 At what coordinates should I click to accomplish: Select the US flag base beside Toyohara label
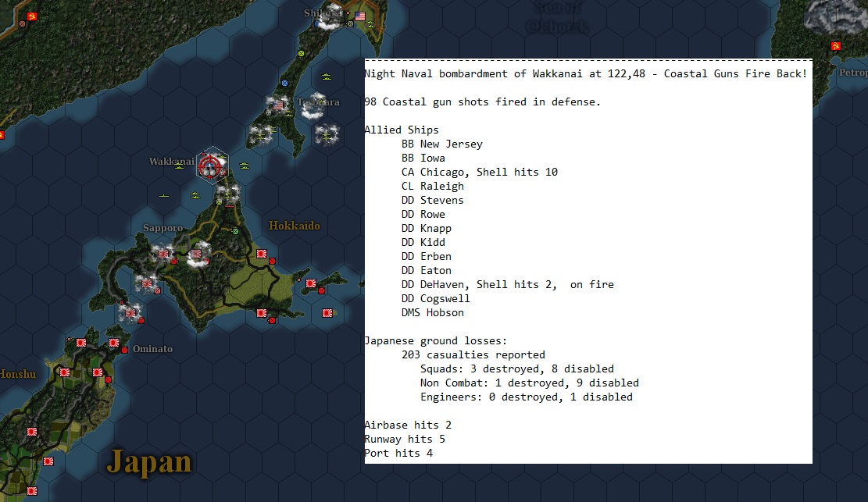[x=278, y=105]
